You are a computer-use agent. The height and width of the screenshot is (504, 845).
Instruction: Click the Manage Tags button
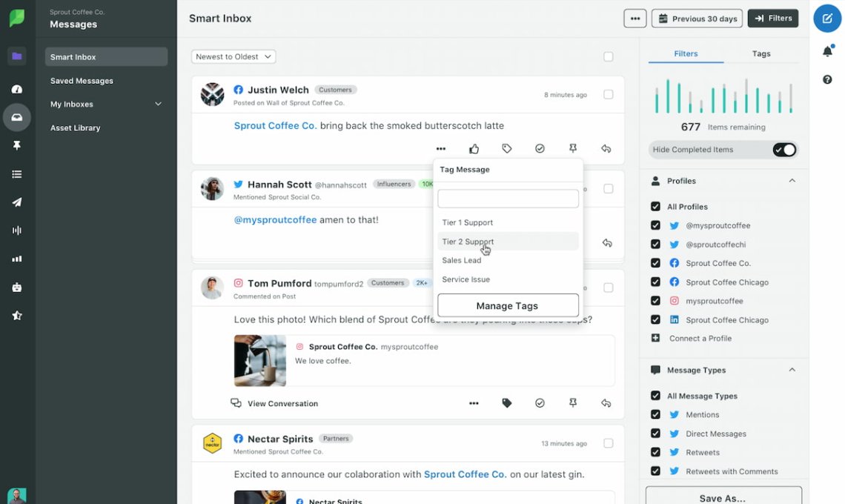coord(508,305)
